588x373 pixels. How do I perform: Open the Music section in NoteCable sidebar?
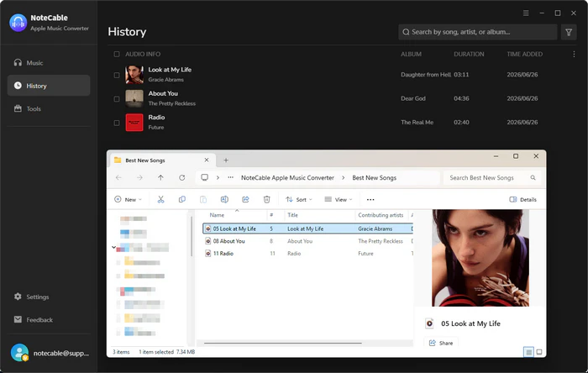pyautogui.click(x=49, y=63)
